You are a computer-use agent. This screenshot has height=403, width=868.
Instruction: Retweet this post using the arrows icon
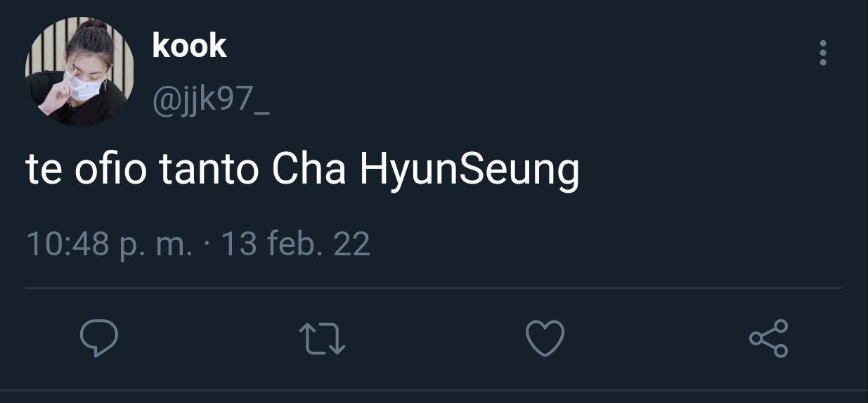pos(323,338)
